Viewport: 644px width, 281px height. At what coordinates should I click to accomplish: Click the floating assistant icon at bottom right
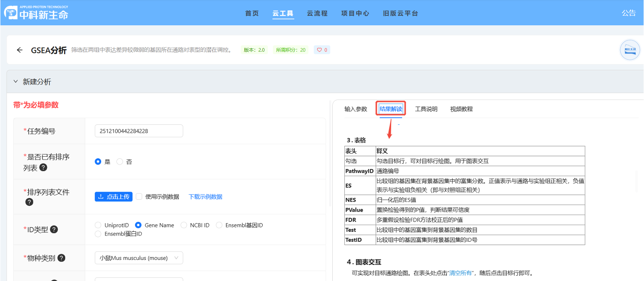click(630, 50)
